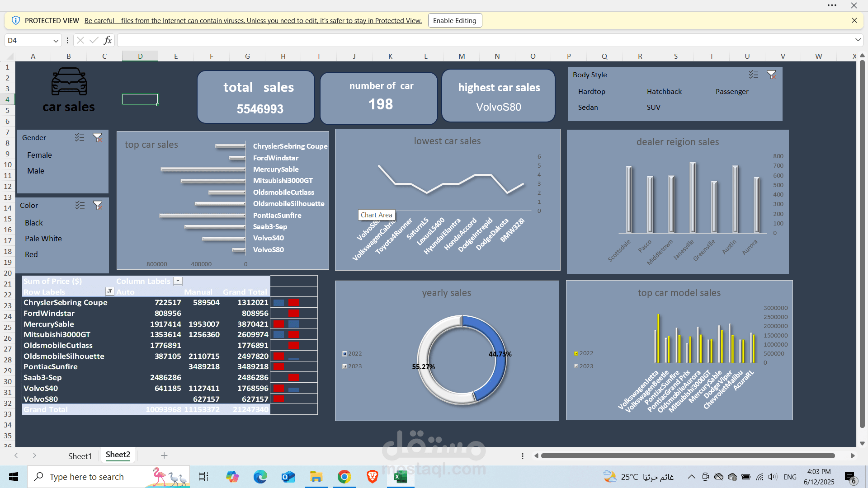The image size is (868, 488).
Task: Go to the next sheet with the arrow
Action: pos(34,455)
